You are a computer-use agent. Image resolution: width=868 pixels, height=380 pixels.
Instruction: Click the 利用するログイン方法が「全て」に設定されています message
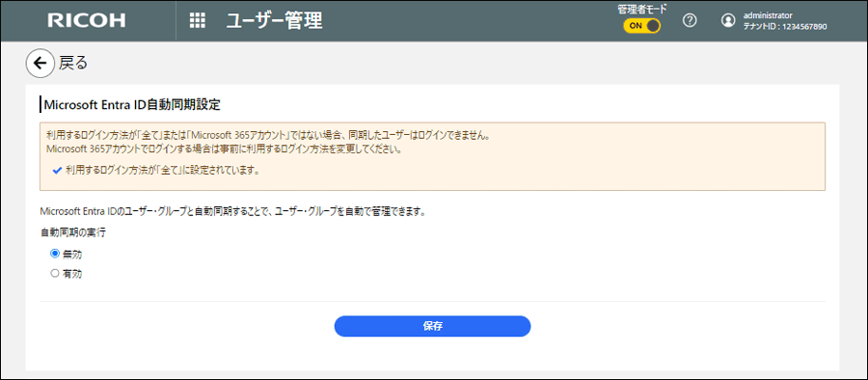click(x=162, y=171)
